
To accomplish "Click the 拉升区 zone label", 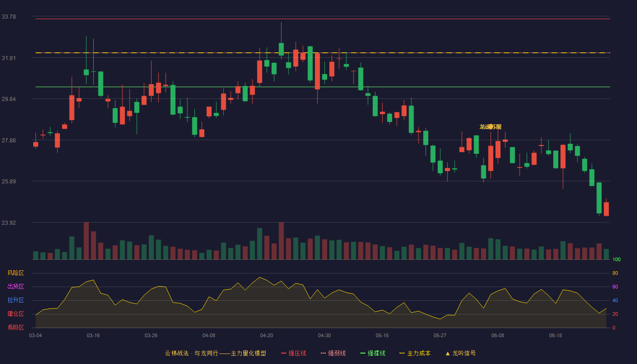I will pyautogui.click(x=15, y=300).
